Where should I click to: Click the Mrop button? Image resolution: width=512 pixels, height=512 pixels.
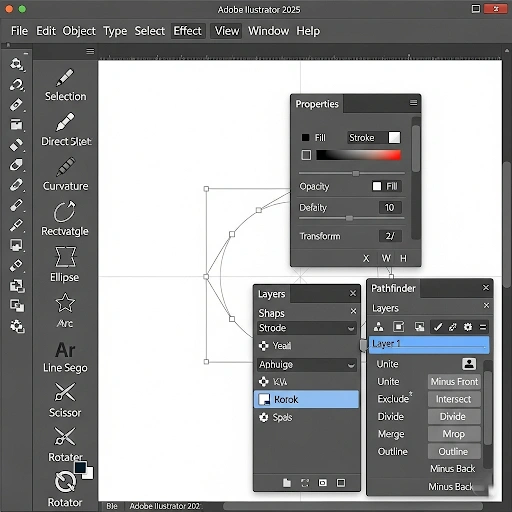coord(454,434)
